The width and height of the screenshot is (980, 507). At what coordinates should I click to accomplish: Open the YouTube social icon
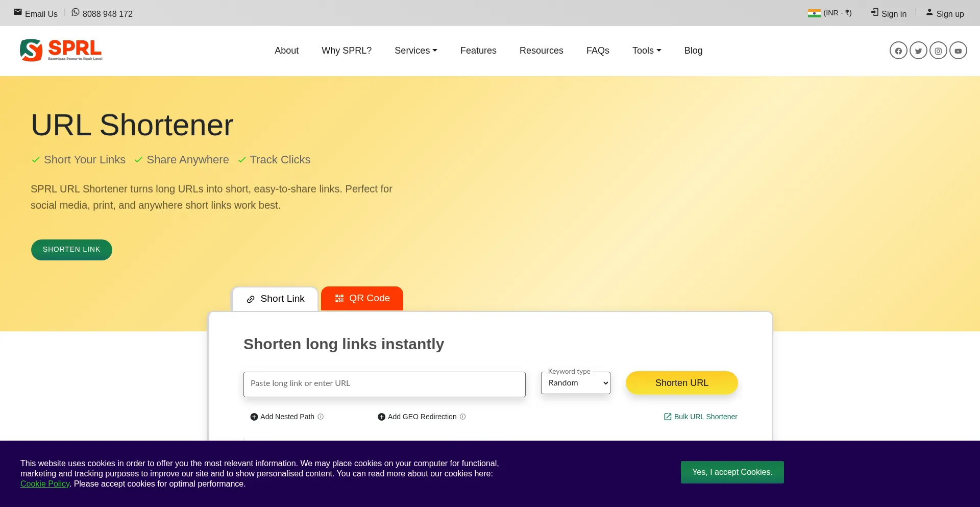[x=958, y=51]
